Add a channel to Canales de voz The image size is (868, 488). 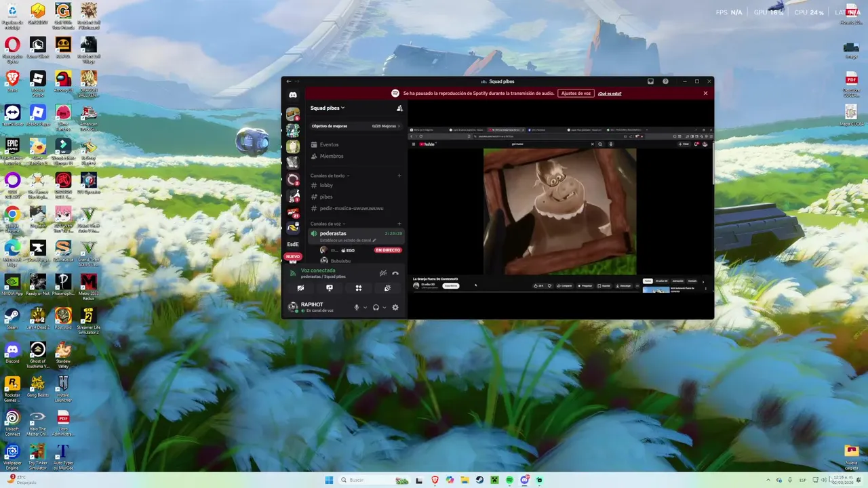[399, 224]
